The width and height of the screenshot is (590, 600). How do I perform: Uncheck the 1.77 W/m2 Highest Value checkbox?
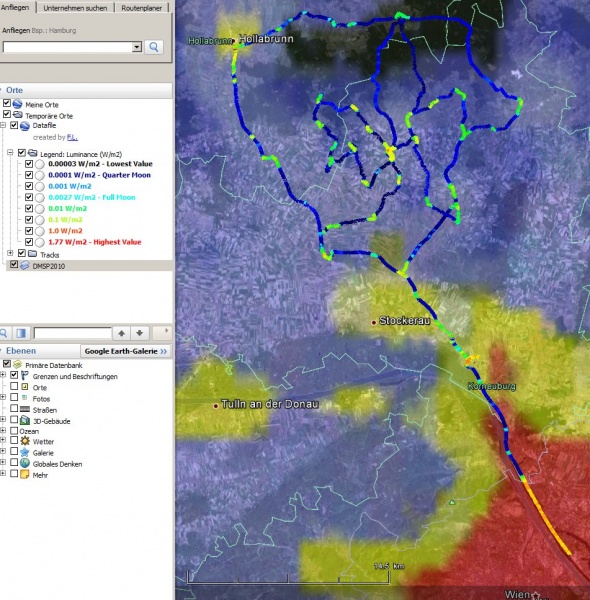[x=29, y=241]
